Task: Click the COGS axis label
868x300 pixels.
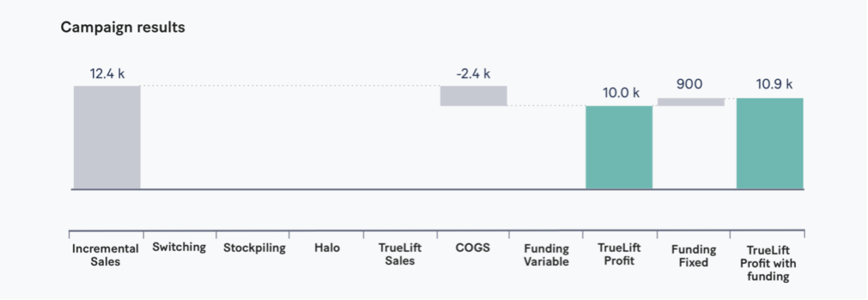Action: tap(473, 248)
